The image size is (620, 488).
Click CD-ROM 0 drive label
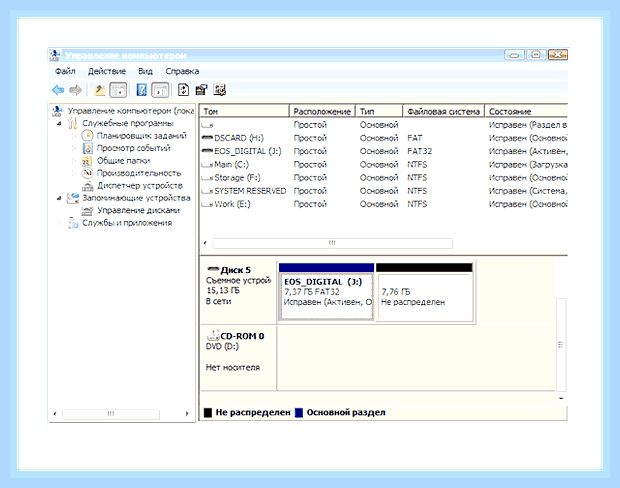point(242,336)
